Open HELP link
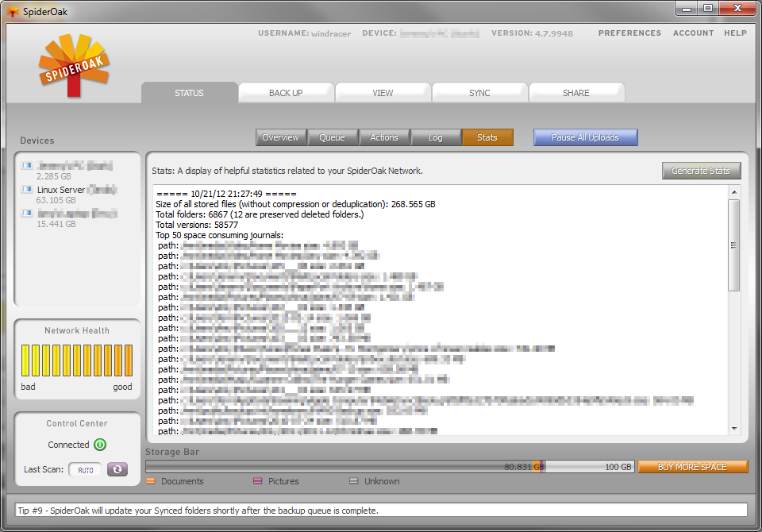This screenshot has height=532, width=762. [x=735, y=33]
